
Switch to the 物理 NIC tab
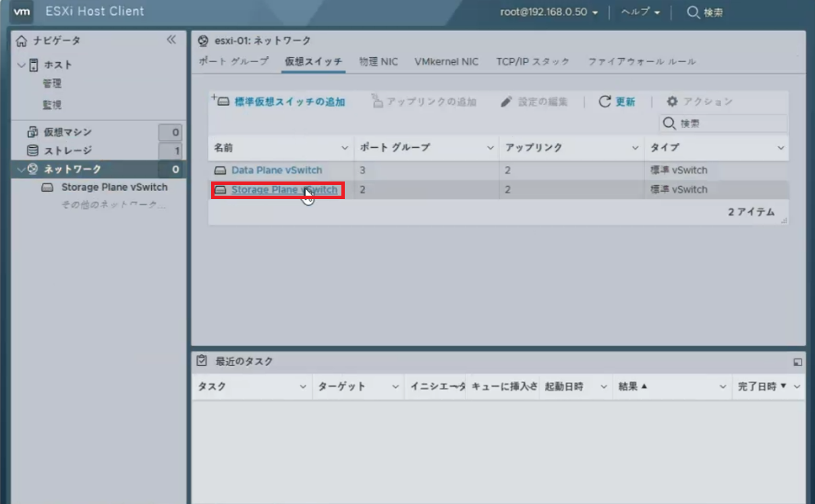click(378, 61)
